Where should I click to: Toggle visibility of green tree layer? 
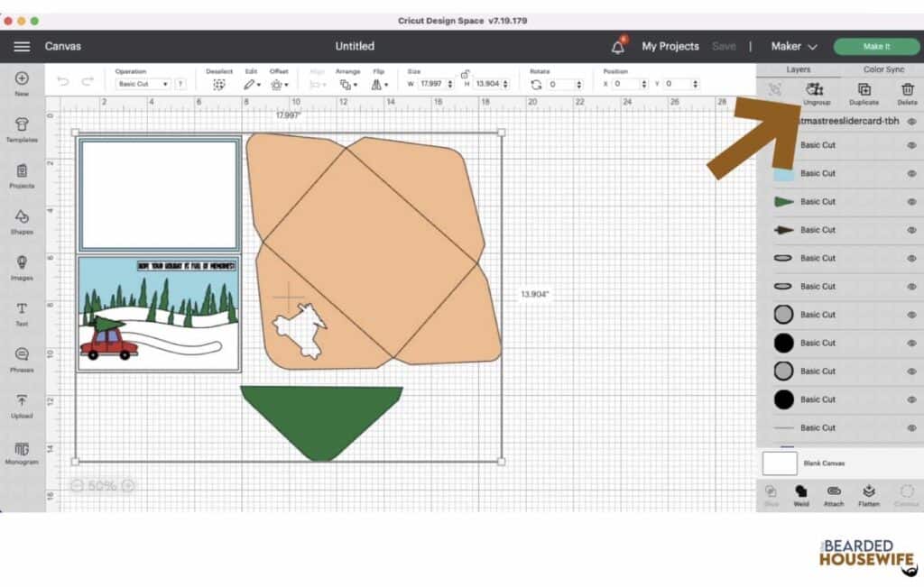911,202
